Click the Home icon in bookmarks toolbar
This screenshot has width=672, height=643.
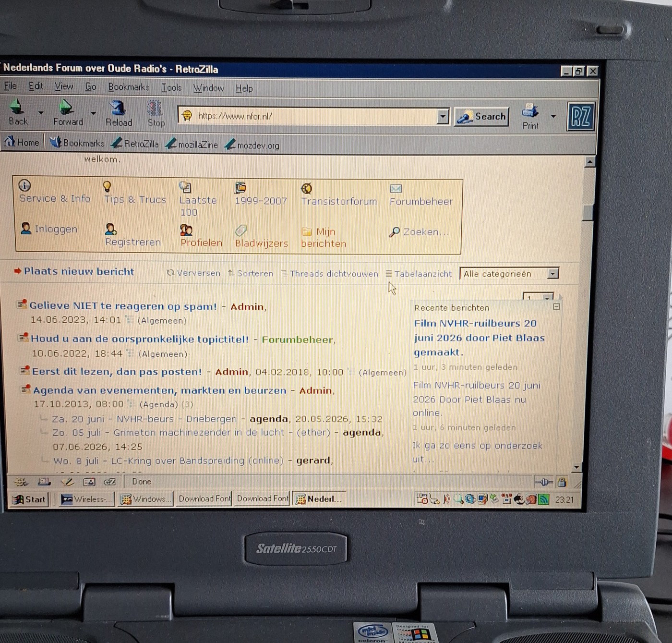[10, 142]
